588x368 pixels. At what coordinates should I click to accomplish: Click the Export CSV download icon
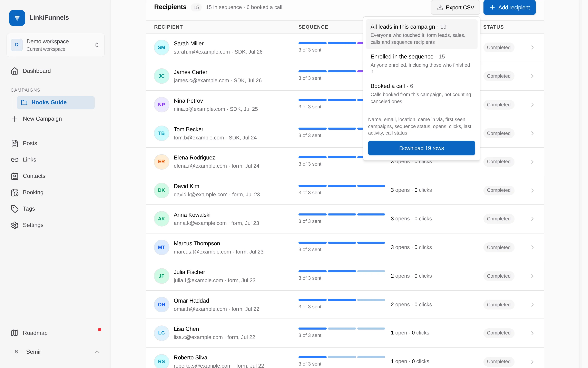point(440,8)
